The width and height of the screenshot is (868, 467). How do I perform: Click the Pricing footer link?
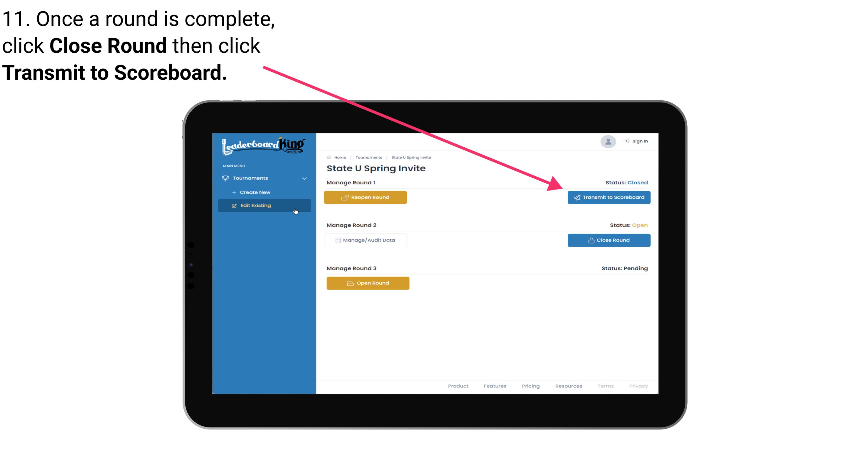(x=530, y=386)
